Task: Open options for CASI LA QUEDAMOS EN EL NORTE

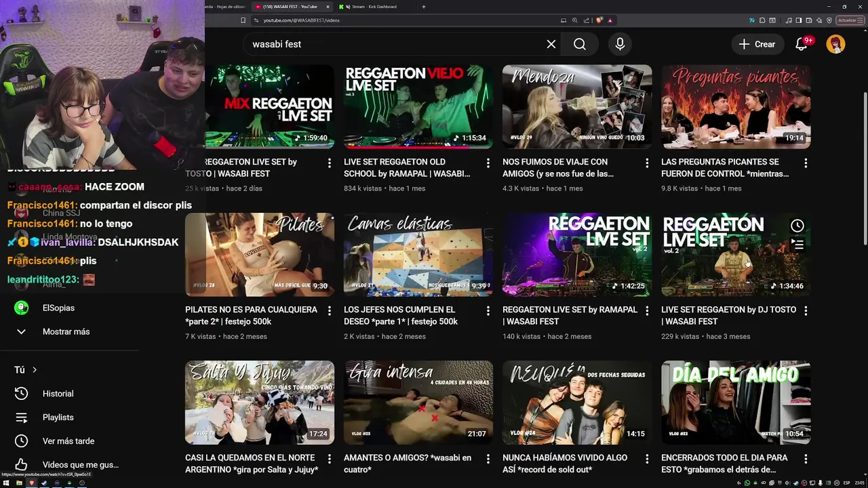Action: [x=330, y=459]
